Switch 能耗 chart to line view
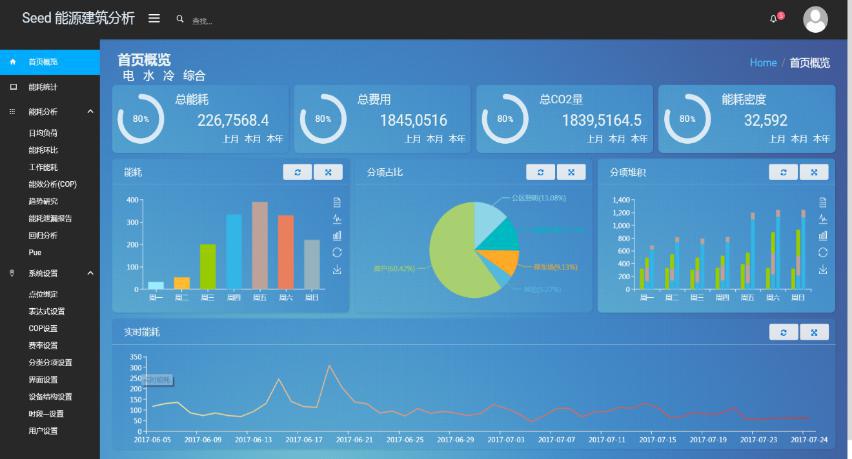 pos(337,219)
